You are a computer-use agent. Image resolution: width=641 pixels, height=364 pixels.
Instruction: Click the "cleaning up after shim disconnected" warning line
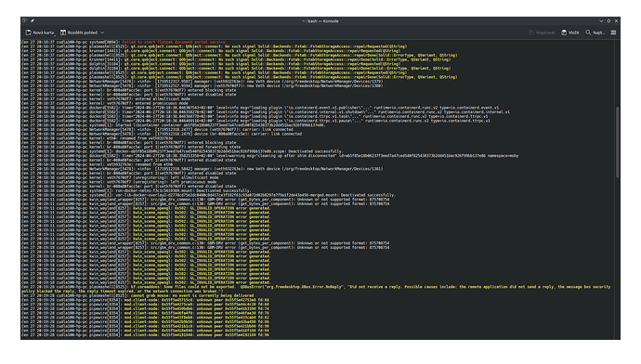click(269, 156)
